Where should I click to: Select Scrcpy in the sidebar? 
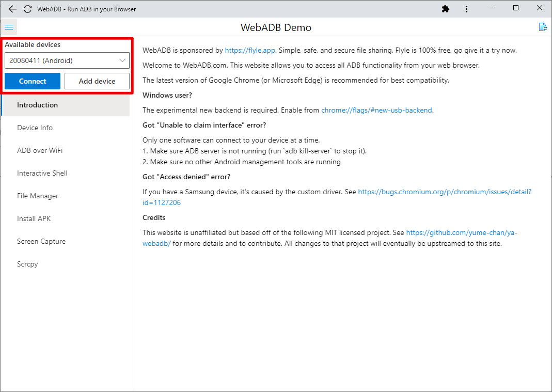[x=27, y=264]
